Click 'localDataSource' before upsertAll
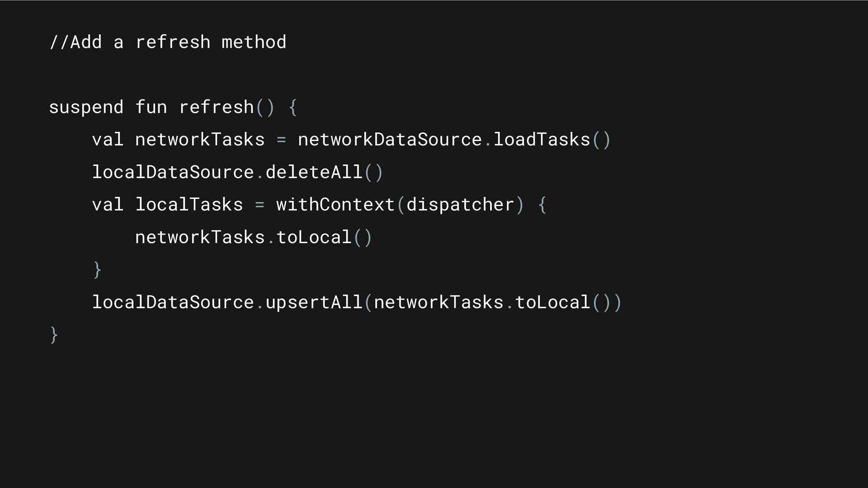This screenshot has width=868, height=488. [x=173, y=302]
